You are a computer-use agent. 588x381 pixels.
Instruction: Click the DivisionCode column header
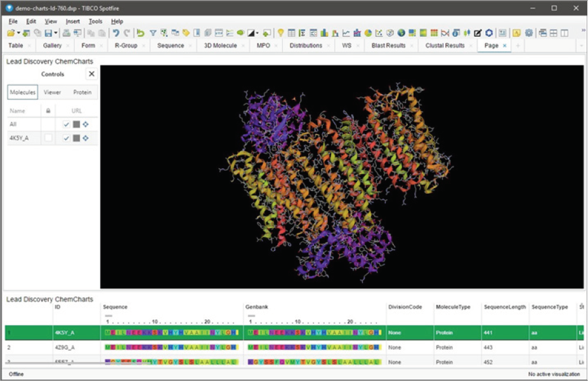pyautogui.click(x=405, y=307)
